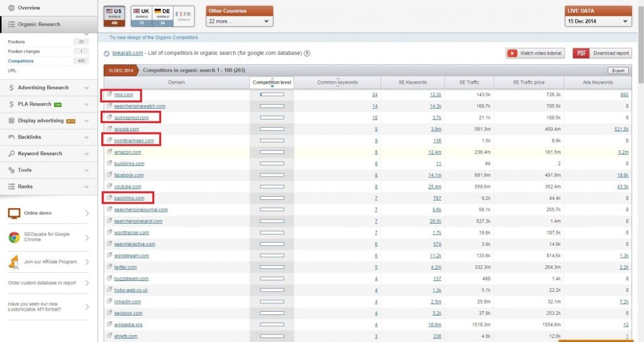Expand the Advertising Research section
This screenshot has width=644, height=342.
pyautogui.click(x=86, y=88)
